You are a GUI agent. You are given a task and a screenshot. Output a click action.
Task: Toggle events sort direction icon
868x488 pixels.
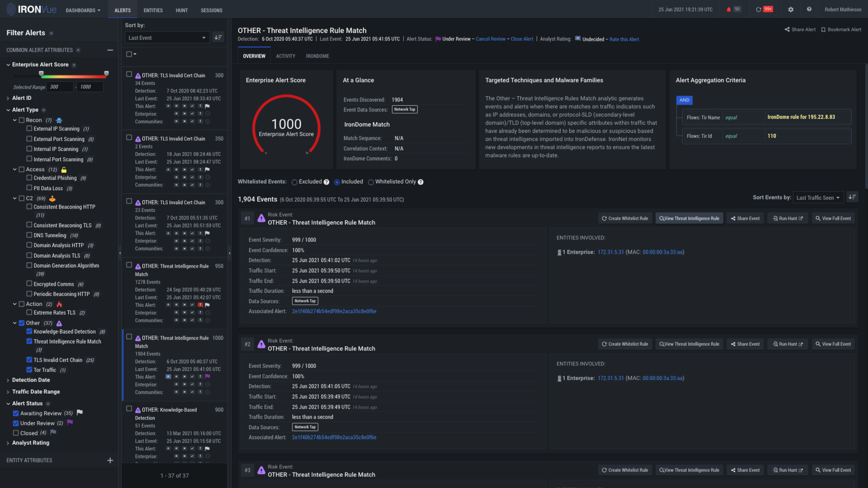[x=852, y=197]
